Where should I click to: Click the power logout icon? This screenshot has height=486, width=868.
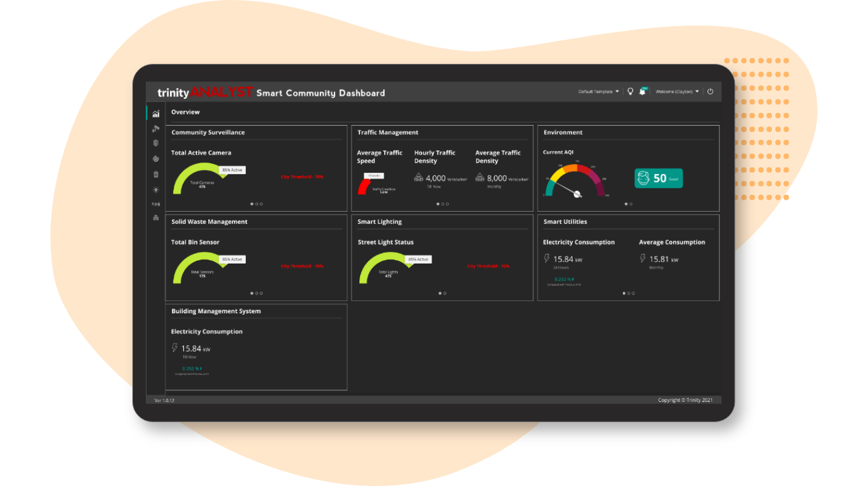(710, 91)
